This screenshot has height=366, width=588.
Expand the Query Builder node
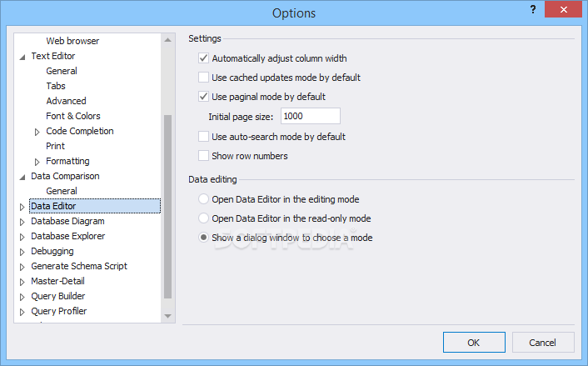(x=22, y=297)
